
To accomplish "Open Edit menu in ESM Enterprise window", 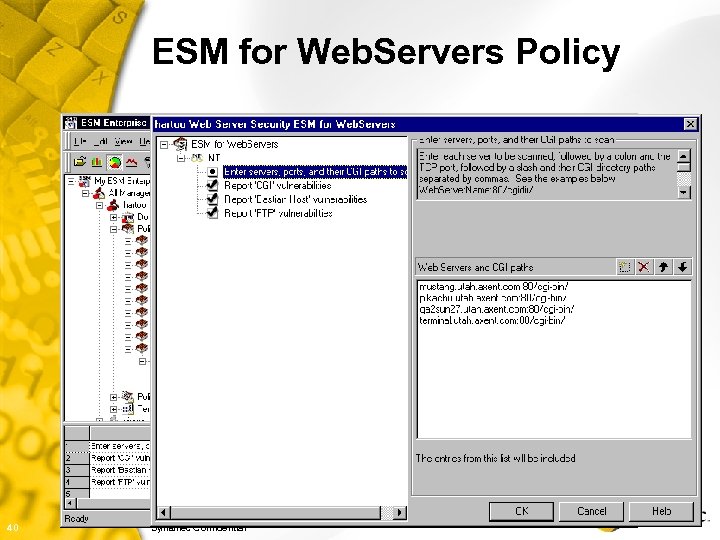I will tap(101, 141).
